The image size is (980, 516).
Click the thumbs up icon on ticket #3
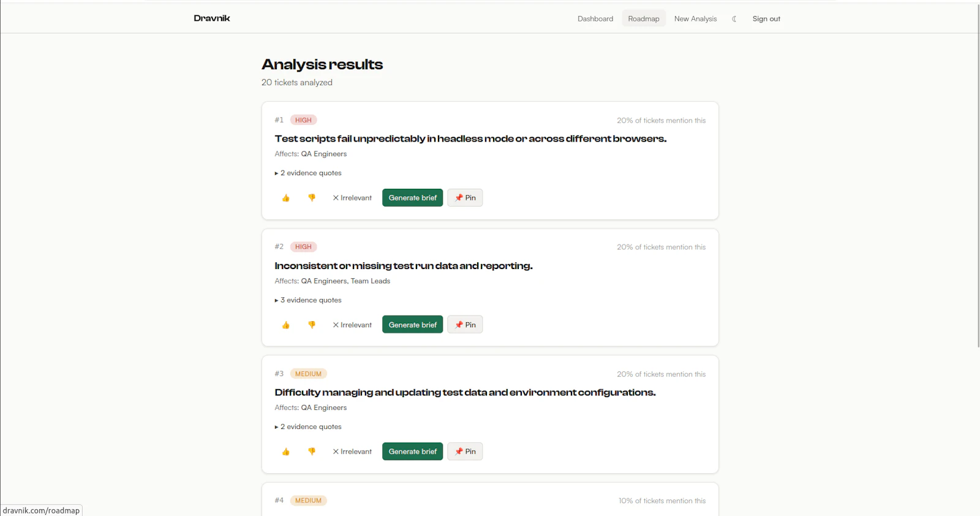coord(285,451)
